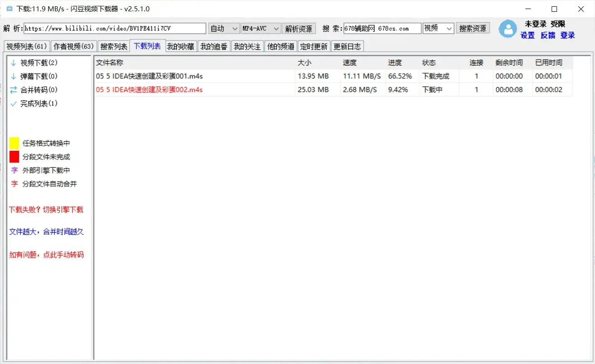Click the app logo in title bar

click(9, 9)
